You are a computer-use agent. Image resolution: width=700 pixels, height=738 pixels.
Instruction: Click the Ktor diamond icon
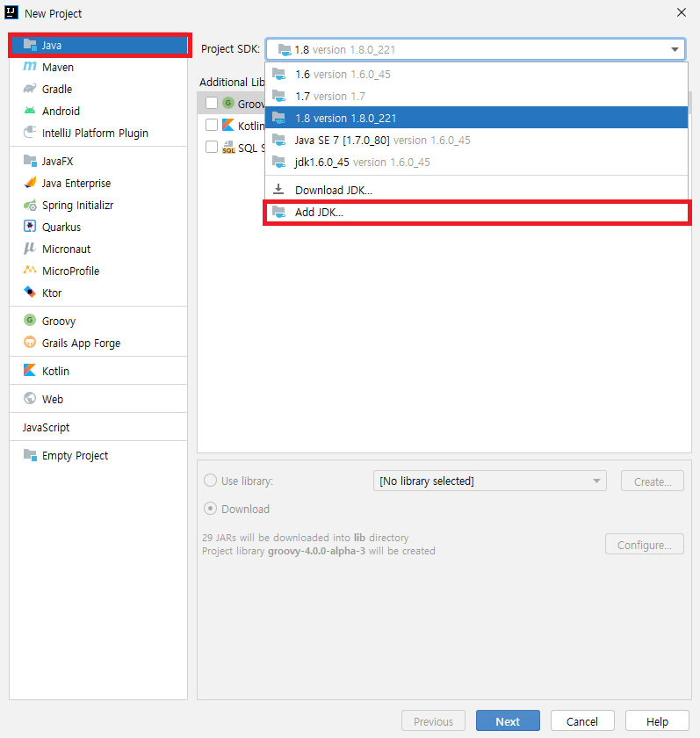30,293
